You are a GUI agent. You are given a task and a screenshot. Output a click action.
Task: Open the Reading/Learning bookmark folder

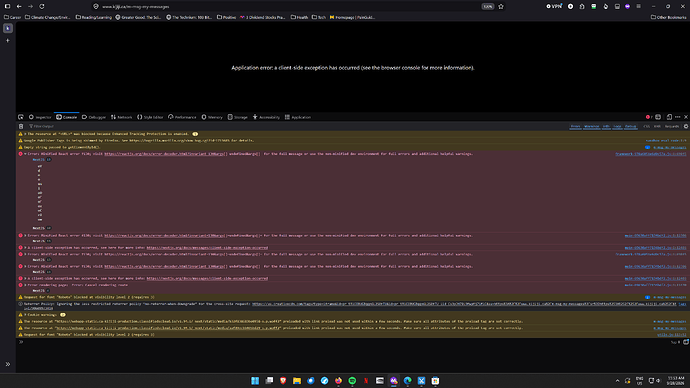[x=94, y=17]
